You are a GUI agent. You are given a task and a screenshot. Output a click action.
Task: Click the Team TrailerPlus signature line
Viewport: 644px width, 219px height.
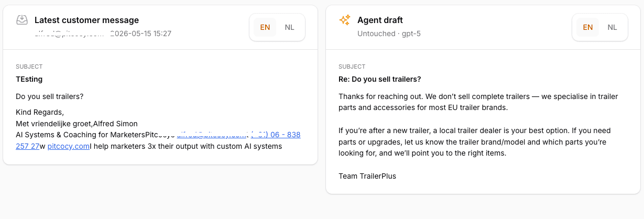coord(367,176)
